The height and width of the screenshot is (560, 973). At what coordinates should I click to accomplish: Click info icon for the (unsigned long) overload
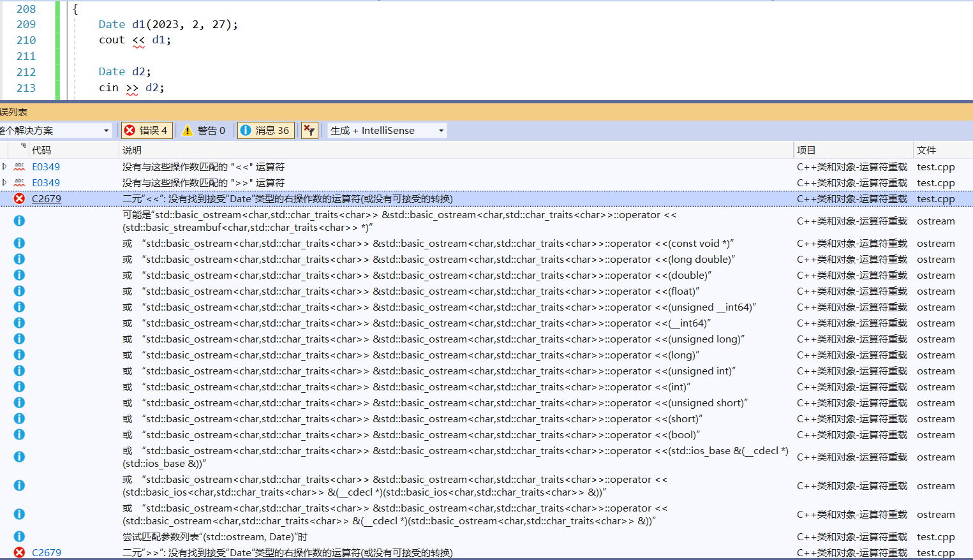pos(20,339)
